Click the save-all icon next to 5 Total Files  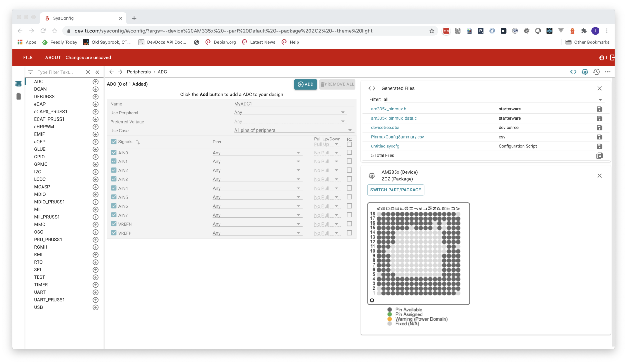[599, 155]
